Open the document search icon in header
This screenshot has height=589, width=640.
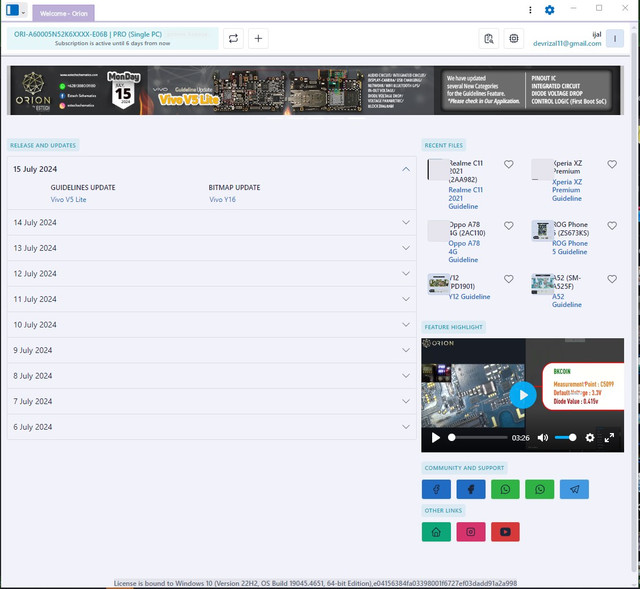pyautogui.click(x=489, y=39)
